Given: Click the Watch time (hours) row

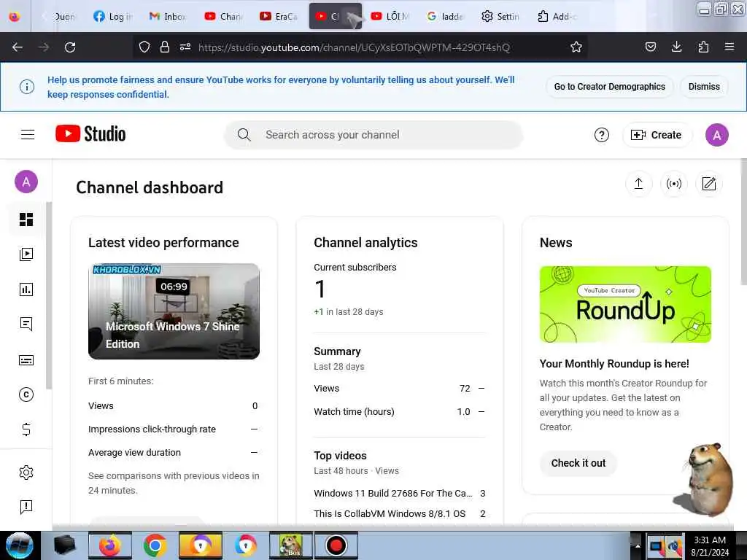Looking at the screenshot, I should click(399, 412).
